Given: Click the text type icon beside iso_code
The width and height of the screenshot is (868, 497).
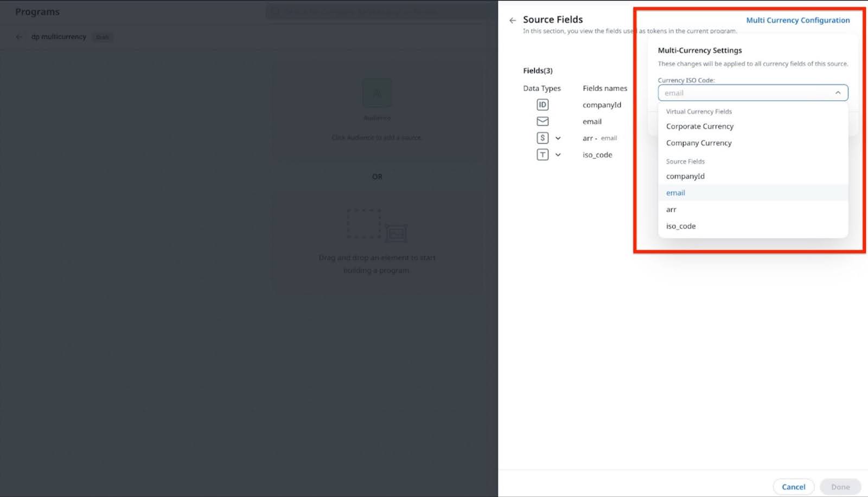Looking at the screenshot, I should coord(543,154).
